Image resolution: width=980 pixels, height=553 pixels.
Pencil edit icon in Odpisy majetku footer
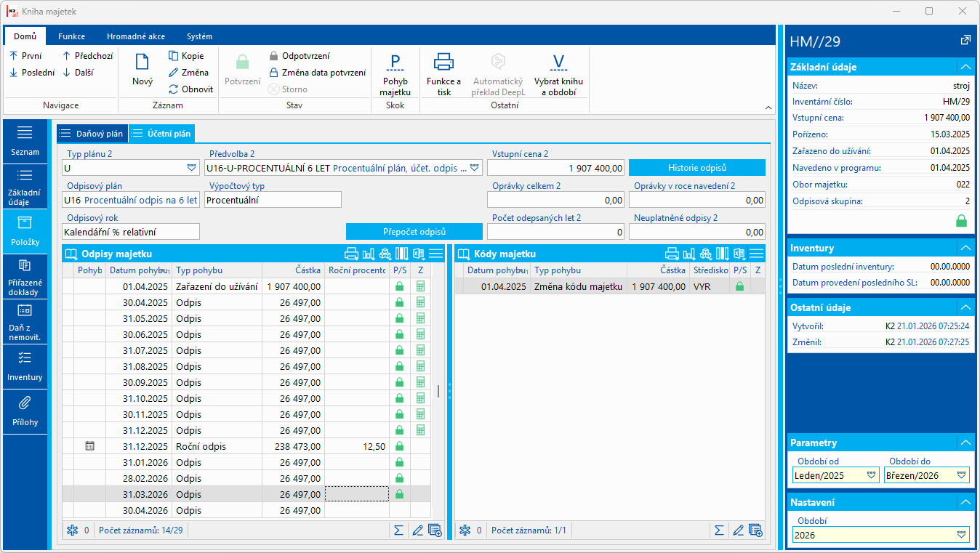pyautogui.click(x=417, y=530)
